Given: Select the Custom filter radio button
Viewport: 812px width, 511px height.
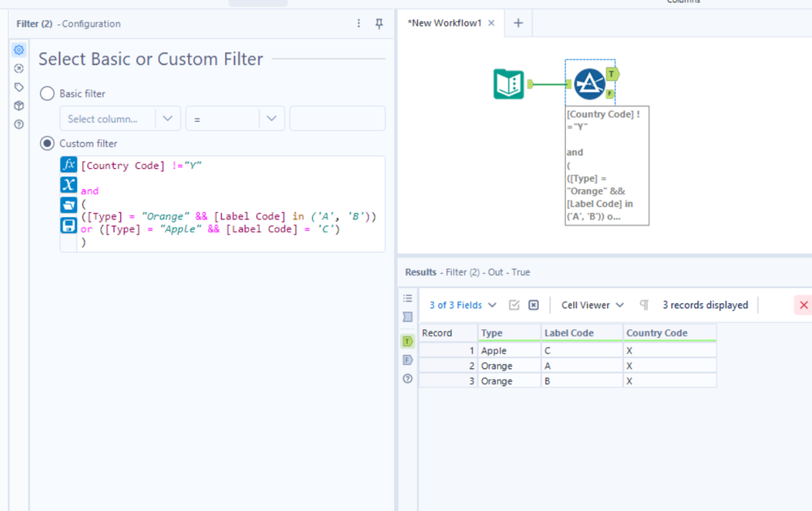Looking at the screenshot, I should [47, 144].
